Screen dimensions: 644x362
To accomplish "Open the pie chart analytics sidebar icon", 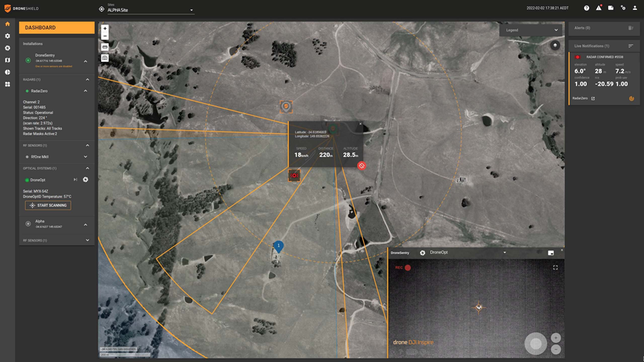I will (7, 72).
